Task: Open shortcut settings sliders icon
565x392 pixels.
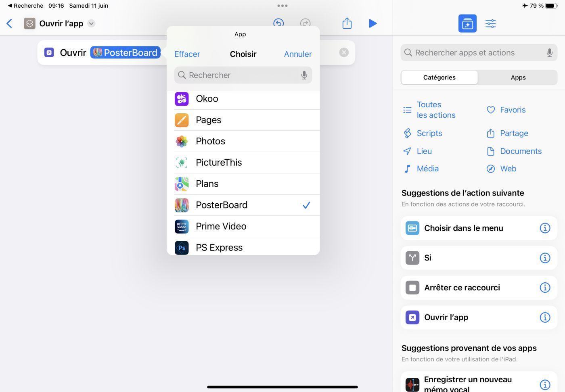Action: tap(491, 23)
